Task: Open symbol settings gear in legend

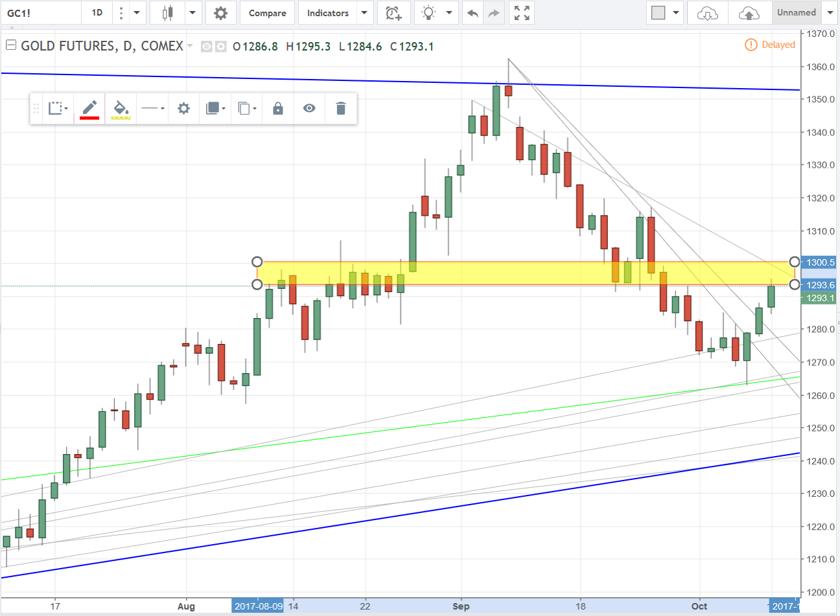Action: [220, 47]
